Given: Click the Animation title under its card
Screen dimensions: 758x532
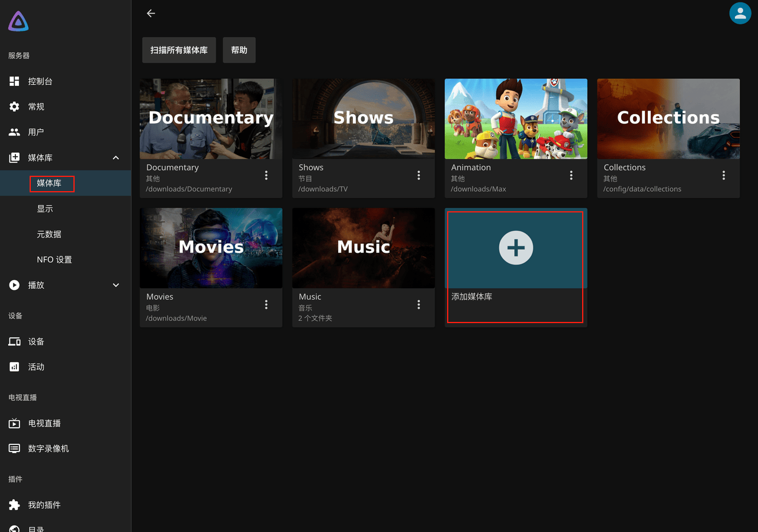Looking at the screenshot, I should coord(471,167).
